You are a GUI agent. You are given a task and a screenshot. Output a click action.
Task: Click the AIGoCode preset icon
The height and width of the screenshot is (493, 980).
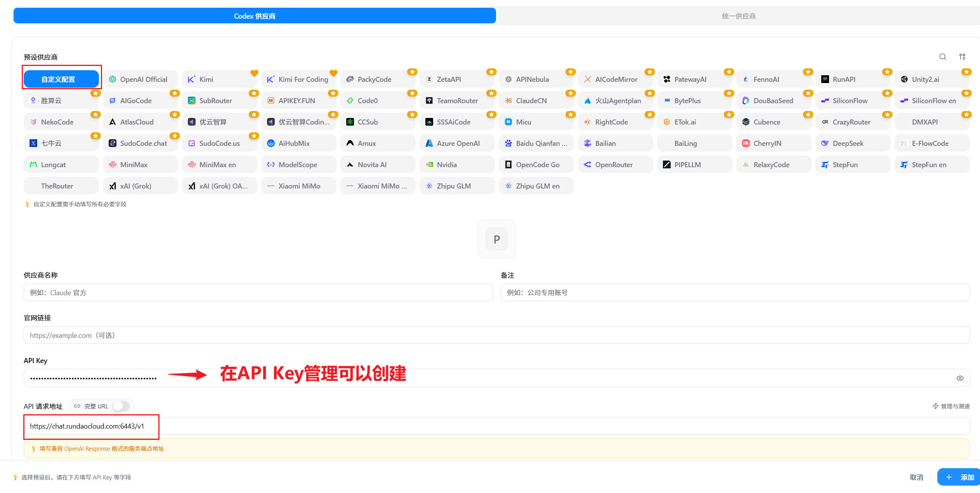[x=113, y=100]
